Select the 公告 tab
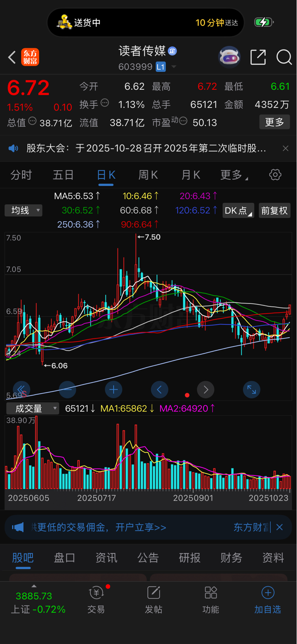 [x=148, y=558]
